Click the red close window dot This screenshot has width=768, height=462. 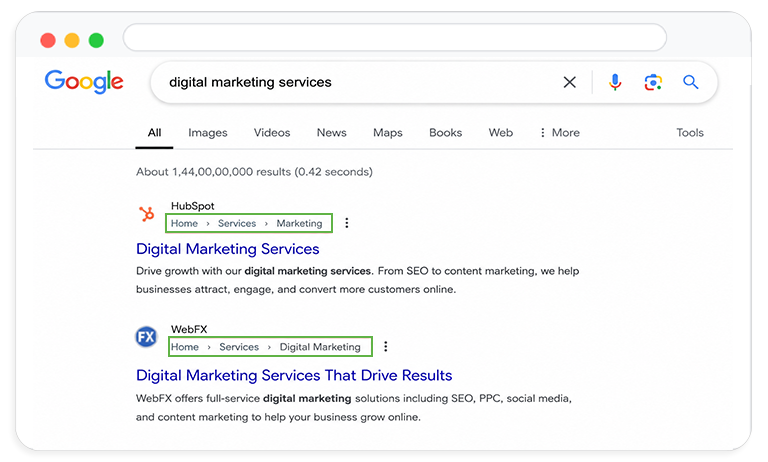(48, 40)
